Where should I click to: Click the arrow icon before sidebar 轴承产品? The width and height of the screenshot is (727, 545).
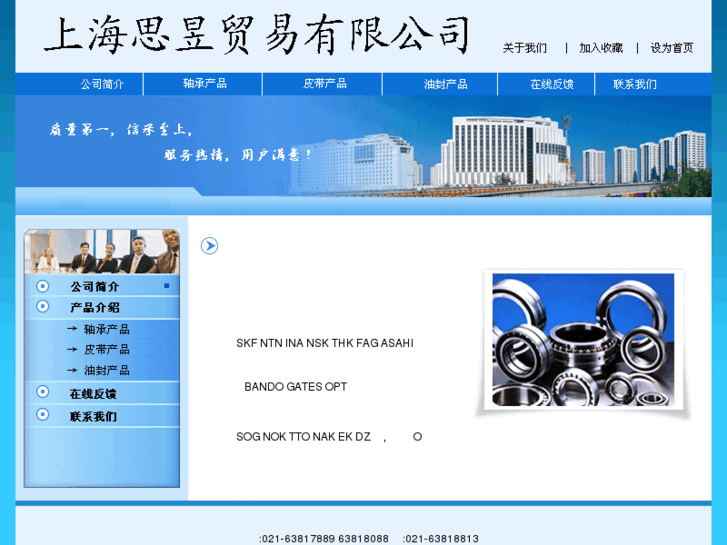pos(72,329)
